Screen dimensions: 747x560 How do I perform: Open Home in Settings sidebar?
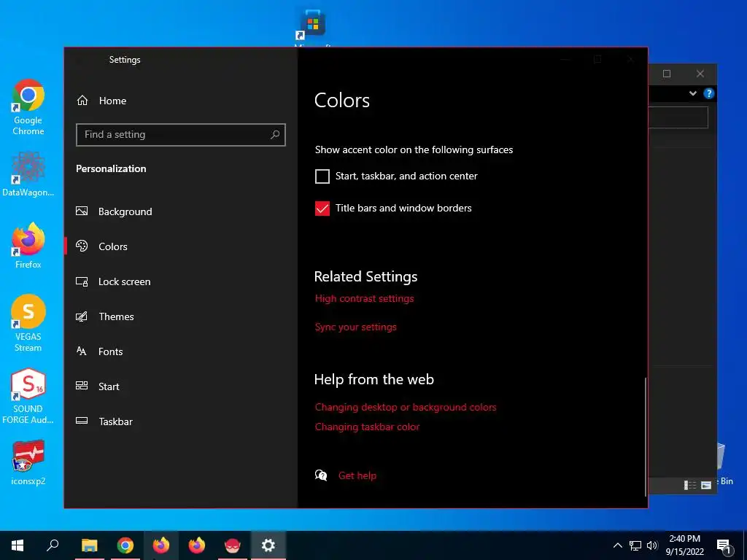(x=101, y=101)
